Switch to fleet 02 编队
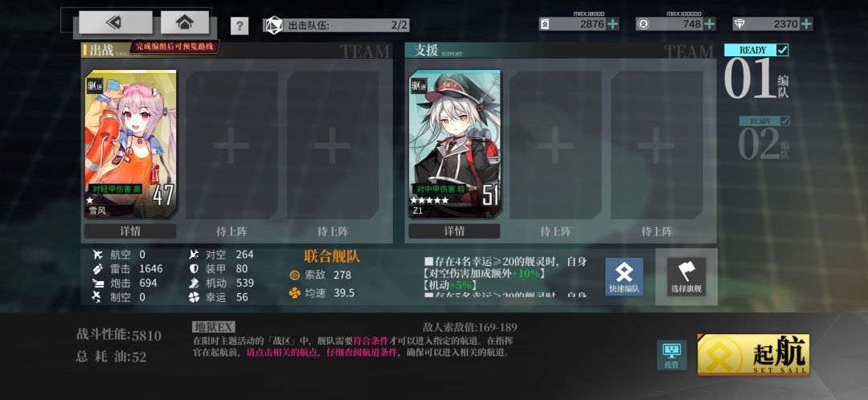Screen dimensions: 868x400 (764, 142)
